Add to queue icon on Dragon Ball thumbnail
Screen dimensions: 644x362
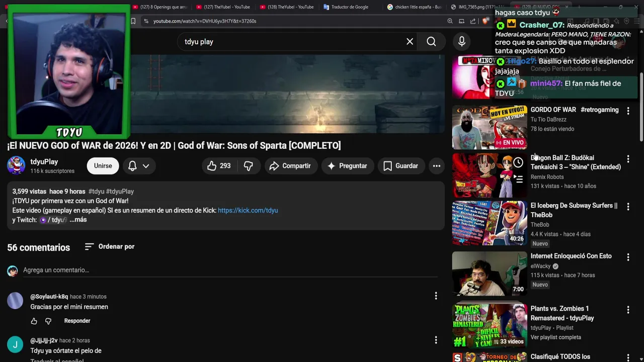click(x=518, y=178)
